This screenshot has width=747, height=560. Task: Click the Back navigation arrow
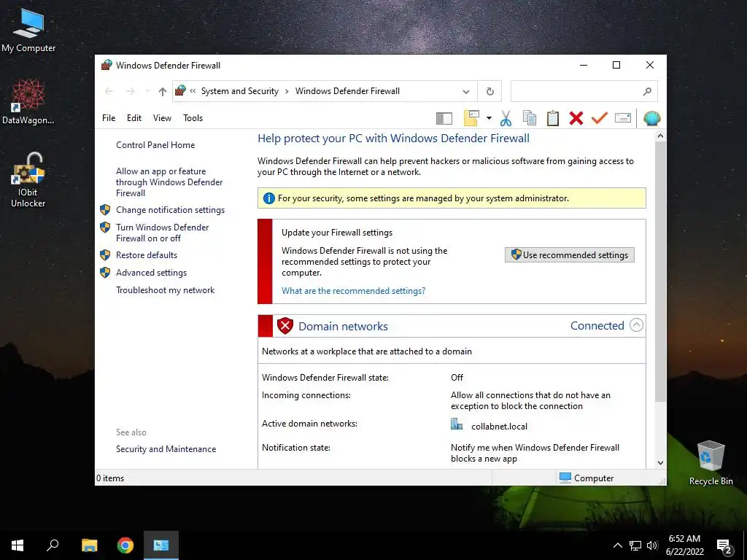click(x=109, y=91)
